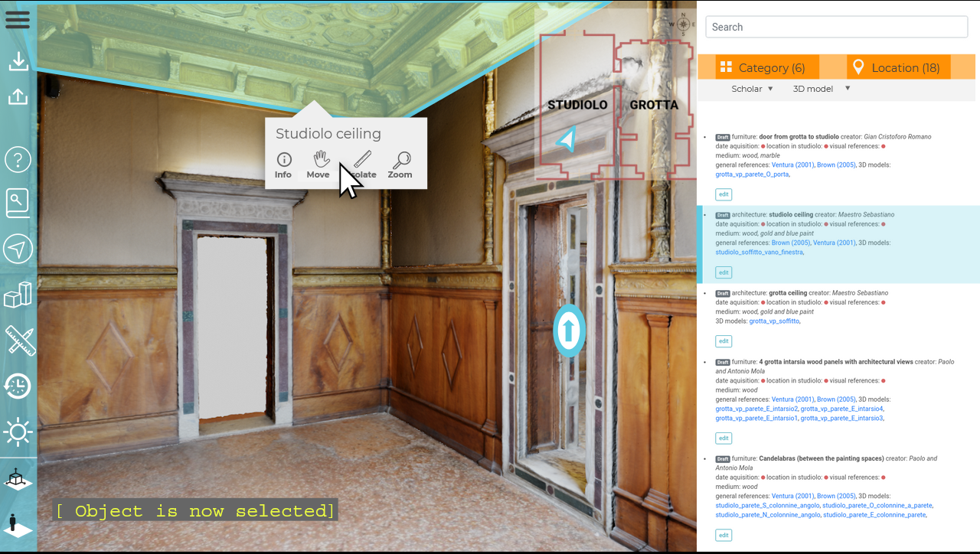The width and height of the screenshot is (980, 554).
Task: Select the Category (6) tab
Action: pos(767,67)
